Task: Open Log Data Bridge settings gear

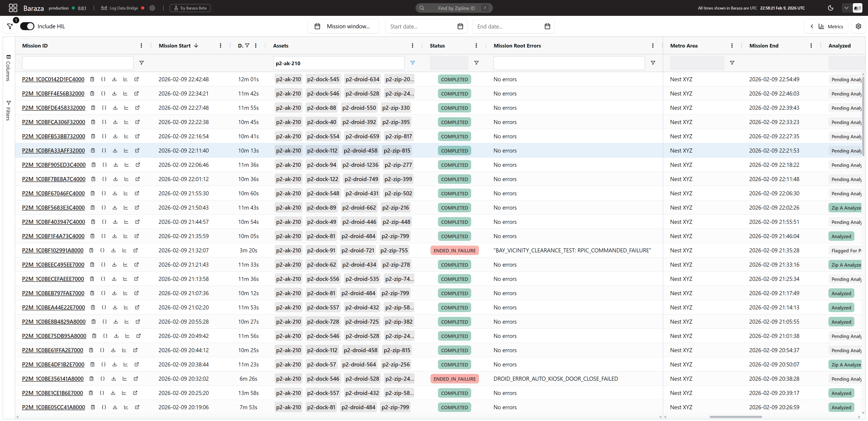Action: click(x=152, y=8)
